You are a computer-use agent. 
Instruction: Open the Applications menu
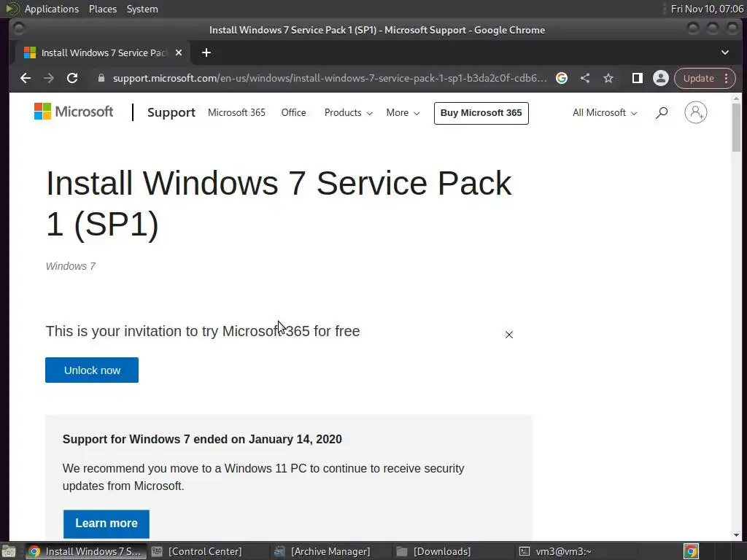point(52,9)
